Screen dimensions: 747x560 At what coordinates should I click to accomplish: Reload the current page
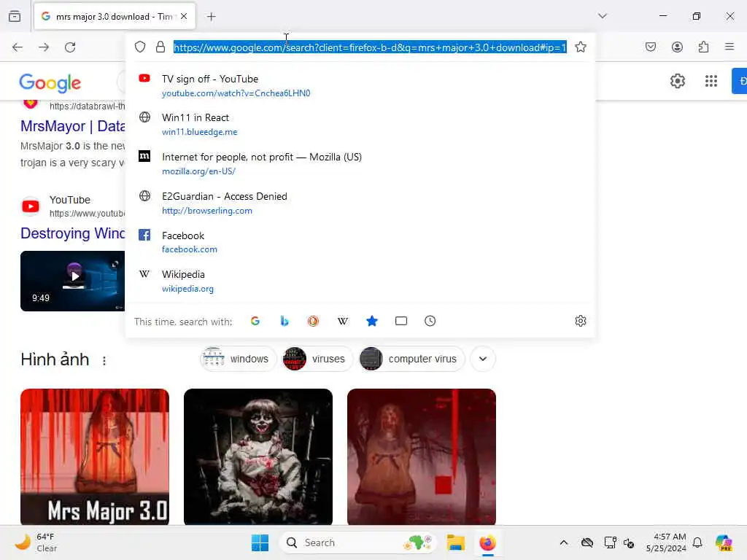pos(70,47)
